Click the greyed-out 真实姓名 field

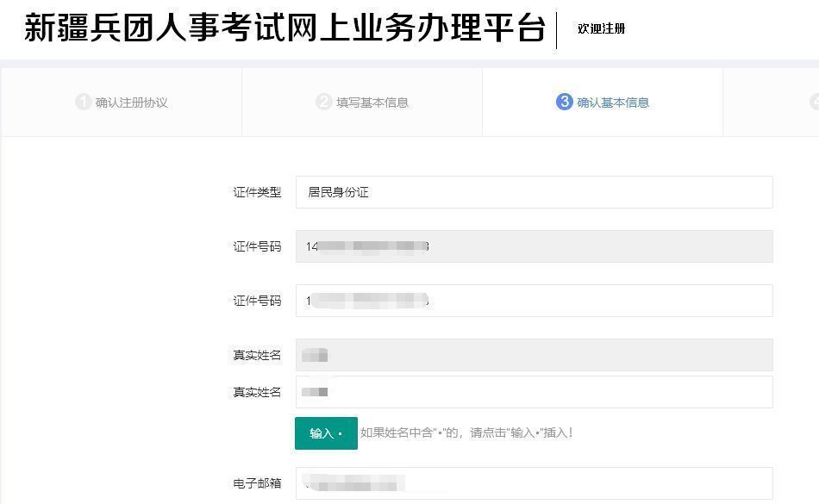click(534, 355)
